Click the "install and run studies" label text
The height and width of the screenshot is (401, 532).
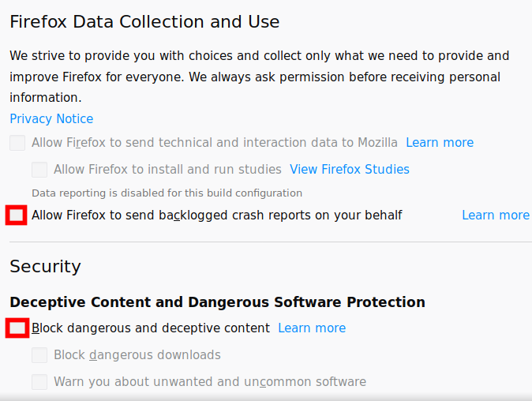[167, 170]
